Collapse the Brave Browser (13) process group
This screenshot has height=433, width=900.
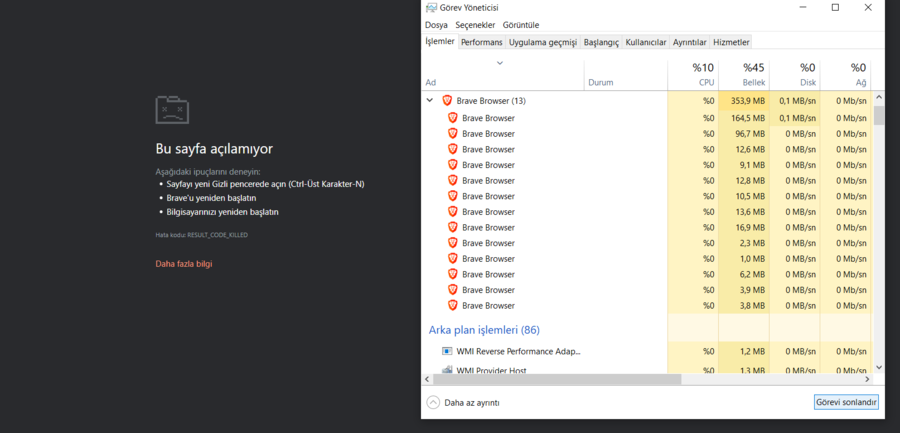(429, 100)
